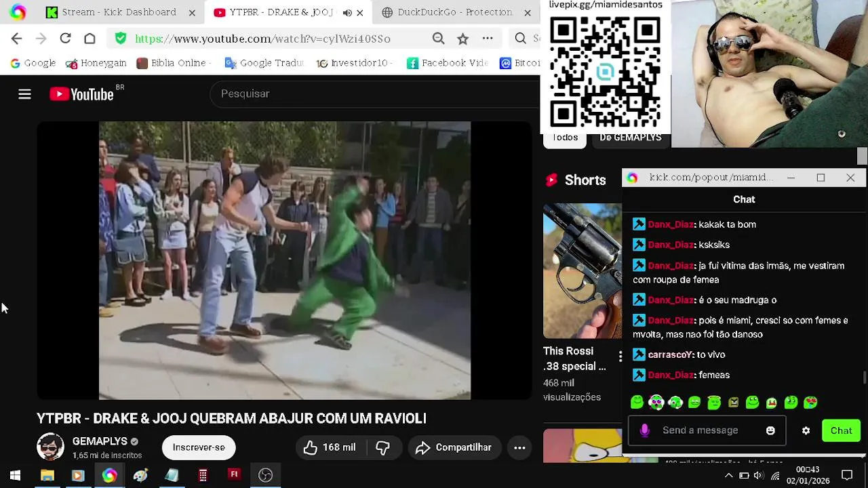Open YouTube hamburger guide menu
Screen dimensions: 868x488
(24, 94)
